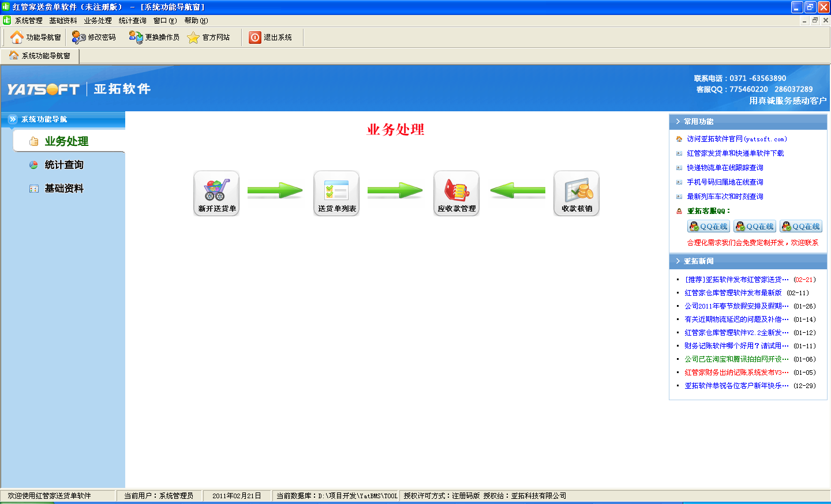Click the first QQ在线 button
The height and width of the screenshot is (504, 831).
pos(708,227)
